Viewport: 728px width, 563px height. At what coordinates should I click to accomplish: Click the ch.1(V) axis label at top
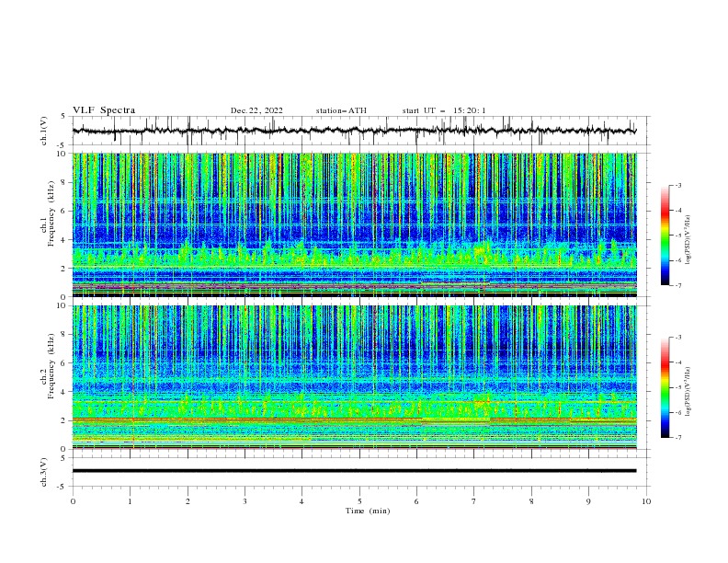click(44, 131)
